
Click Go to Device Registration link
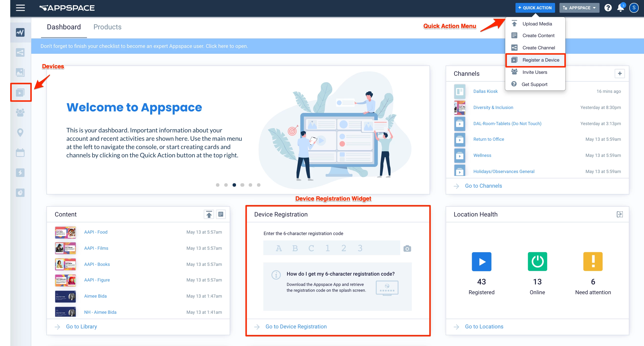(296, 326)
